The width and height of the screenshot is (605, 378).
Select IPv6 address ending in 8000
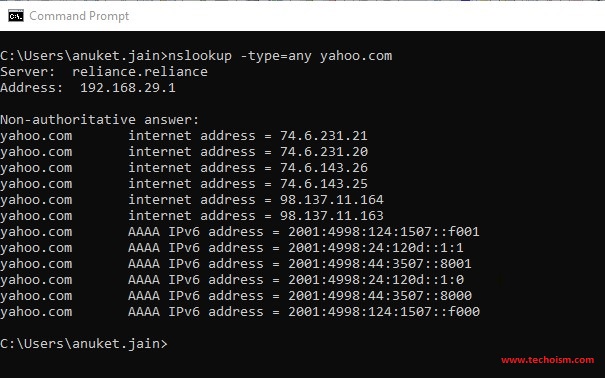[x=380, y=296]
